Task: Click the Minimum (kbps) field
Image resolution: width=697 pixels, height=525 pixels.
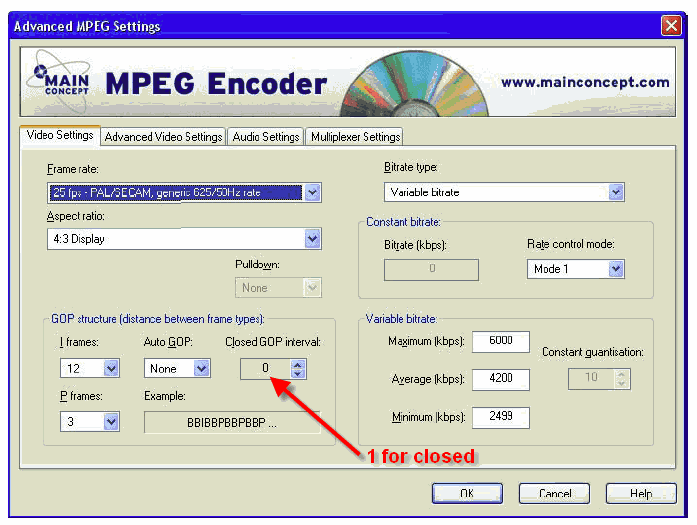Action: coord(501,417)
